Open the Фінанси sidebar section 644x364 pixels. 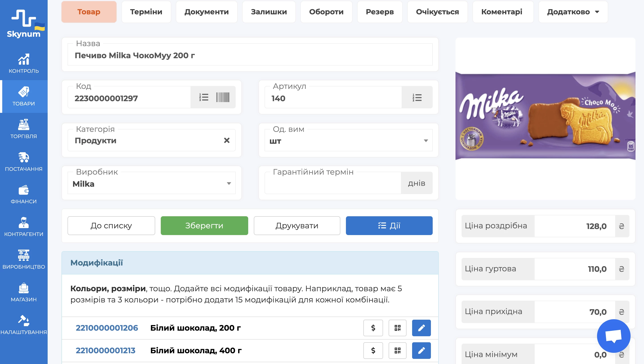[24, 194]
